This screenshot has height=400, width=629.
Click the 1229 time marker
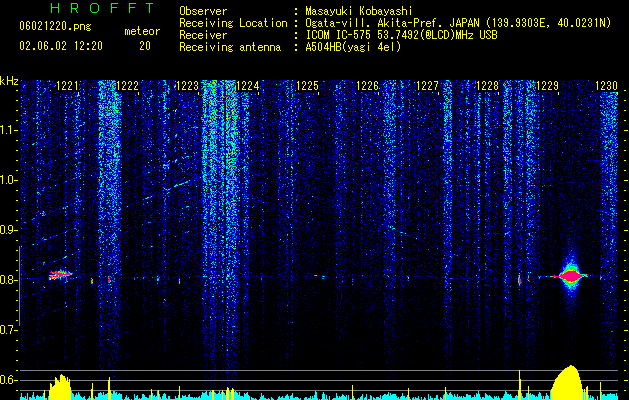(x=547, y=86)
